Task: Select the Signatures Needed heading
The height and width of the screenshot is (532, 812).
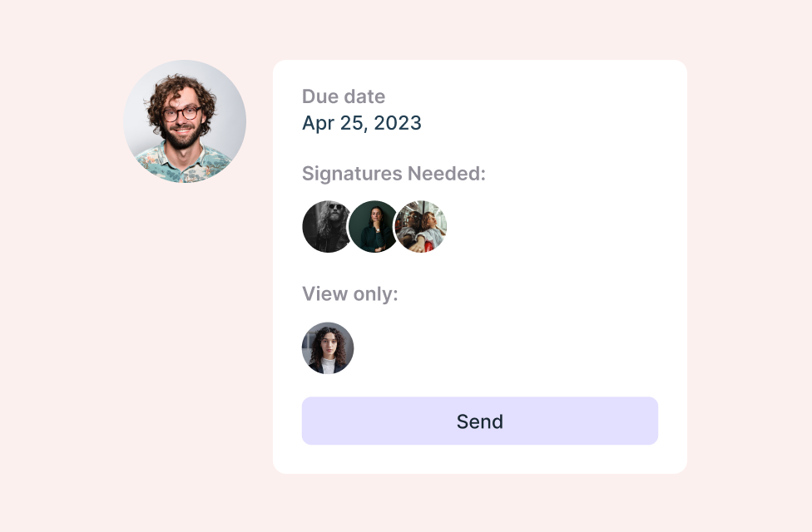Action: pyautogui.click(x=394, y=174)
